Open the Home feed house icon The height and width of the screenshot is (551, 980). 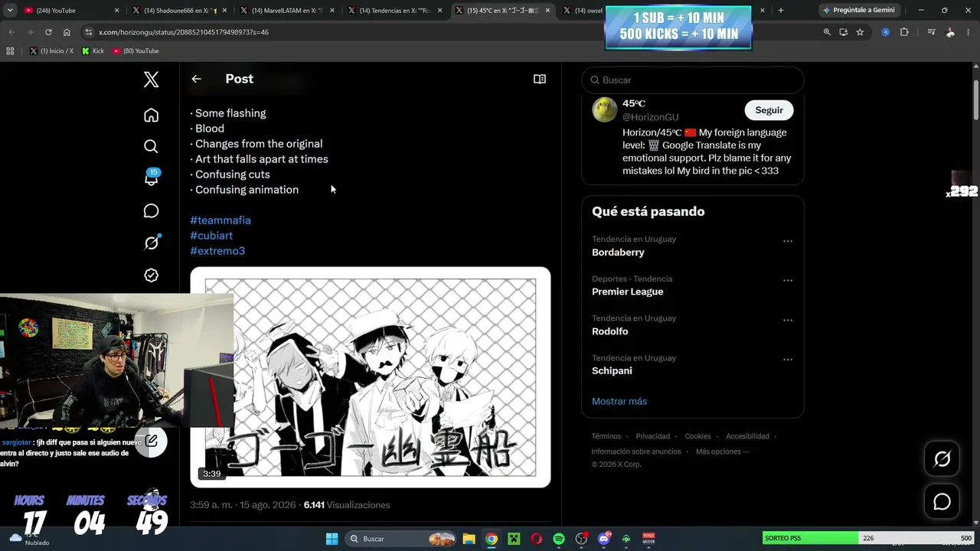pyautogui.click(x=151, y=116)
